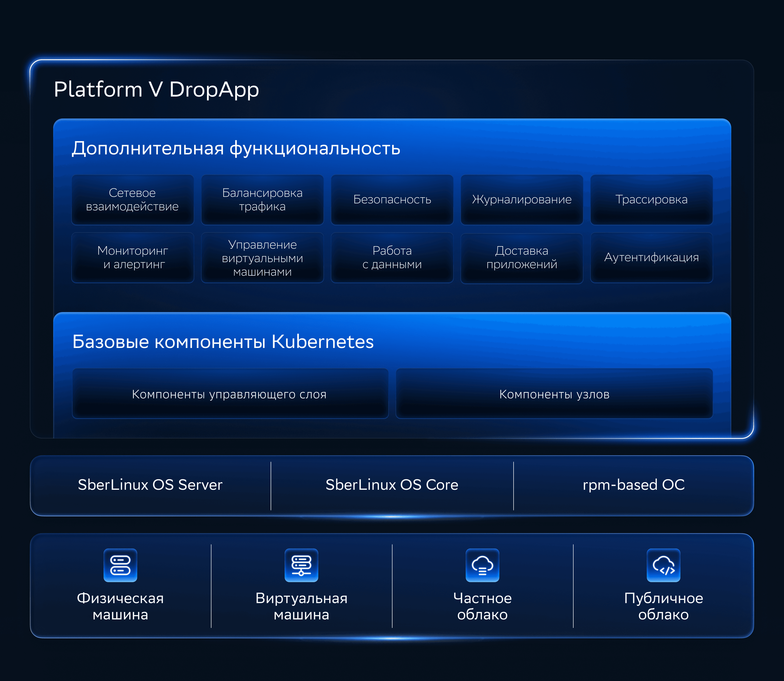Click the Частное облако cloud icon
The height and width of the screenshot is (681, 784).
[x=482, y=565]
